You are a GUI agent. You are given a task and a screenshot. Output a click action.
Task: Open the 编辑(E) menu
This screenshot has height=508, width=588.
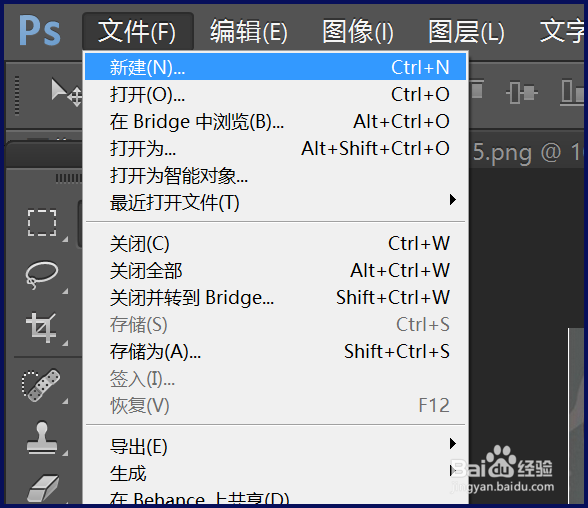(249, 31)
